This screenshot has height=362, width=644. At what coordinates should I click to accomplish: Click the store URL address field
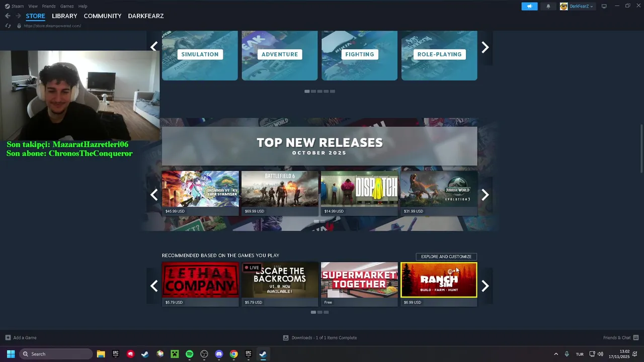point(52,26)
